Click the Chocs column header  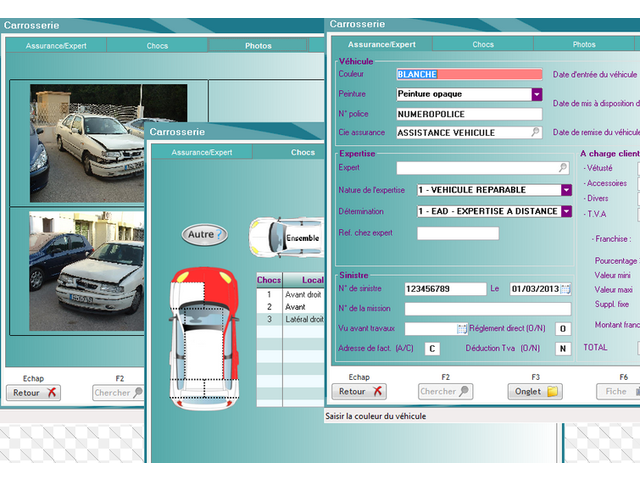tap(269, 280)
